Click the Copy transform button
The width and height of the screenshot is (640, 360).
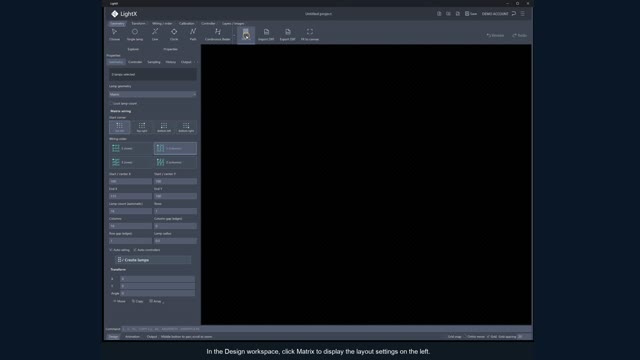coord(138,301)
